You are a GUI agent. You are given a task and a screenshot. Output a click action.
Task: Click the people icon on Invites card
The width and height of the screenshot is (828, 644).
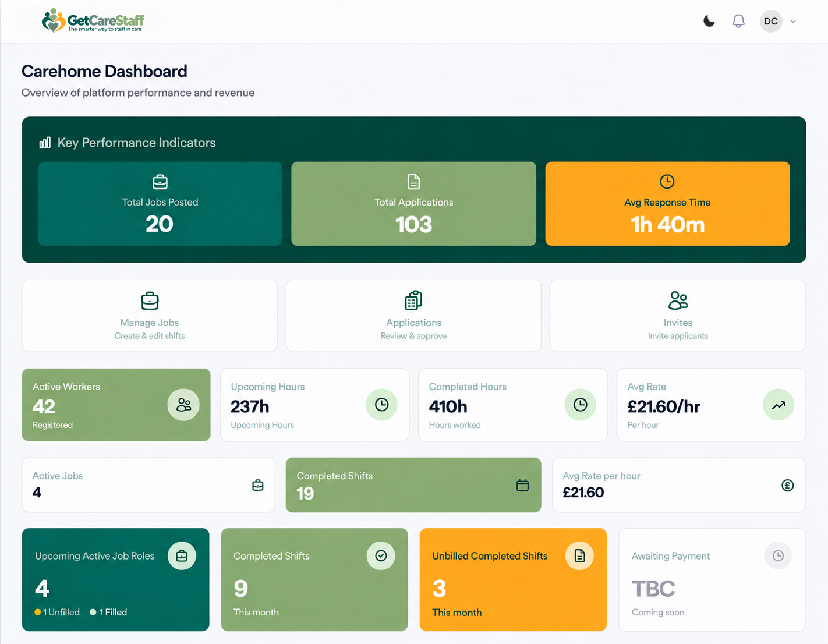678,300
